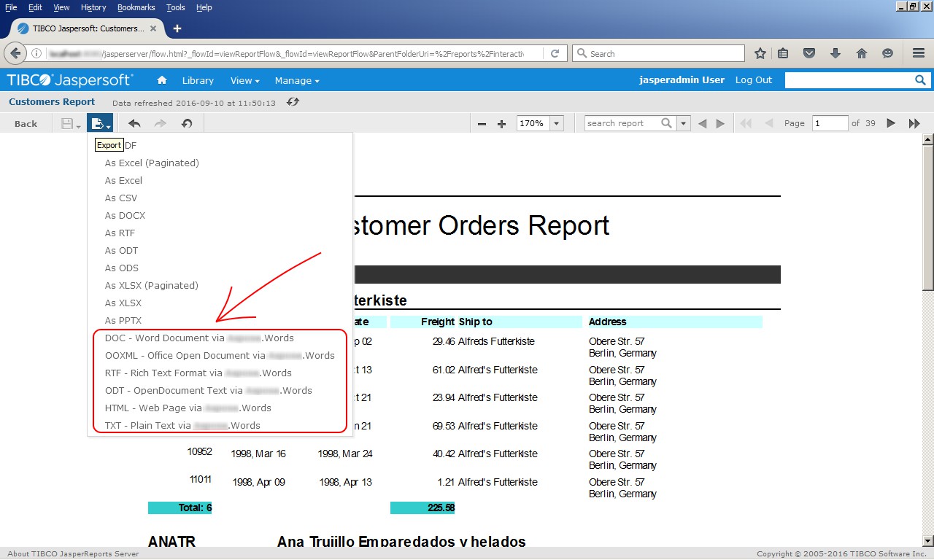Refresh report data icon

[x=293, y=102]
